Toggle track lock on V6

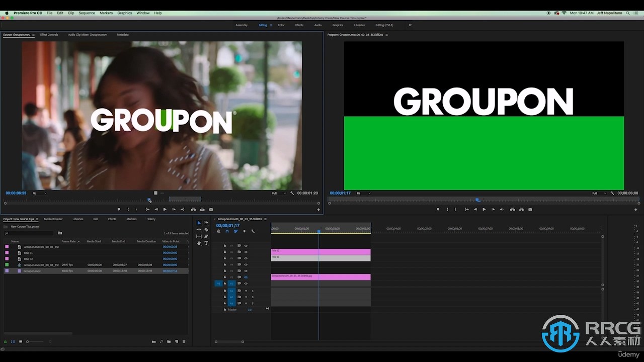225,252
